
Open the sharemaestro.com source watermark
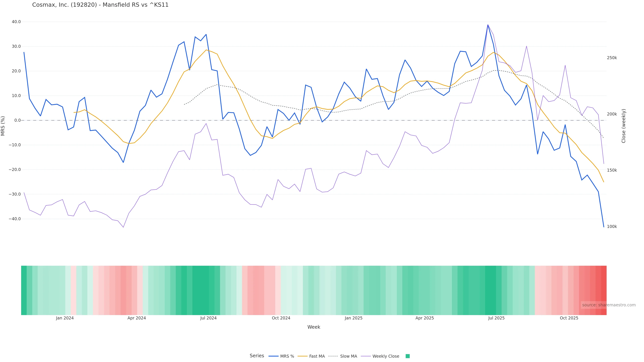(608, 305)
